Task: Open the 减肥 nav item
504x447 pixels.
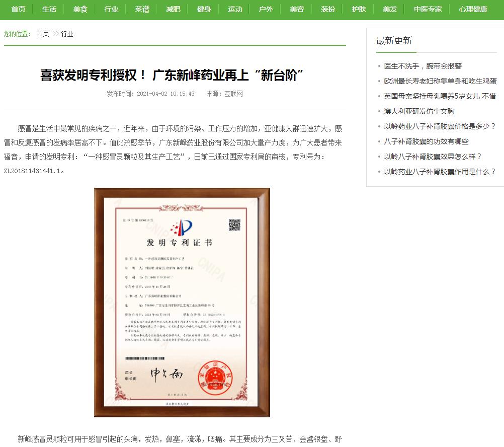Action: pyautogui.click(x=173, y=10)
